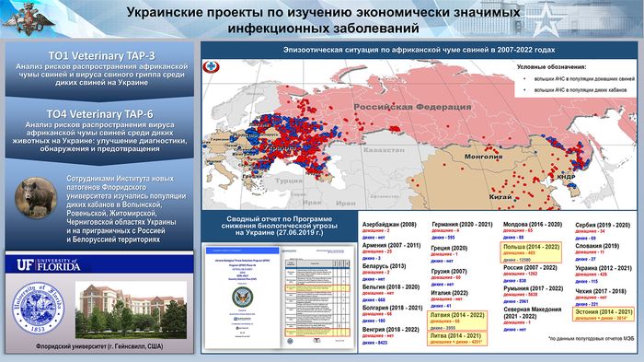Viewport: 644px width, 362px height.
Task: Click the University of Florida 1853 seal
Action: coord(38,308)
